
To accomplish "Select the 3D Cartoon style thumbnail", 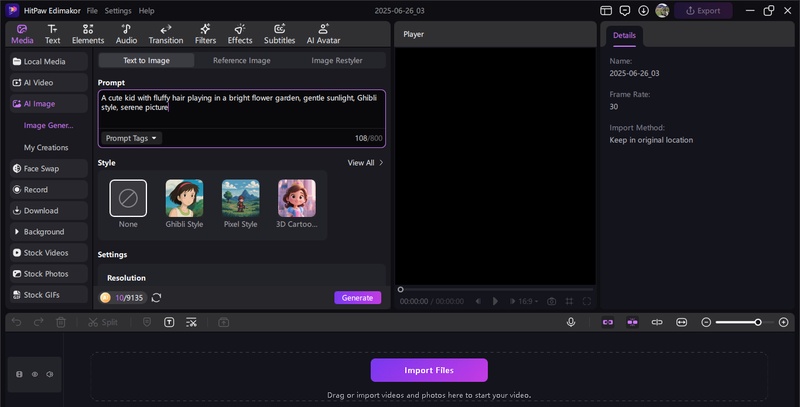I will [x=296, y=198].
